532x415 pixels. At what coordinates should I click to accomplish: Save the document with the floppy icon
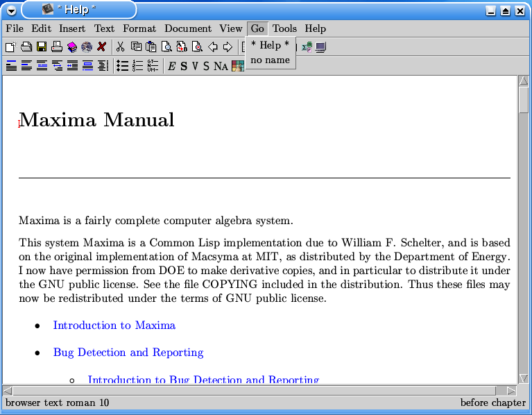(x=42, y=46)
